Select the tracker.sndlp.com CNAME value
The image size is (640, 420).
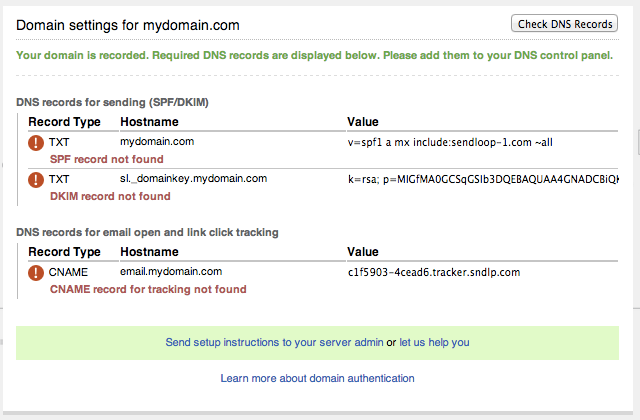coord(434,272)
